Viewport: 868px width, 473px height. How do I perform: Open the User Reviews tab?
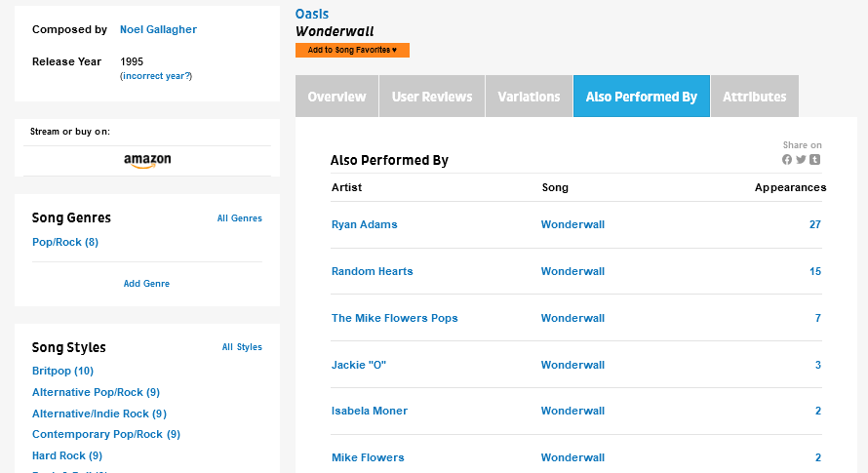pos(432,97)
